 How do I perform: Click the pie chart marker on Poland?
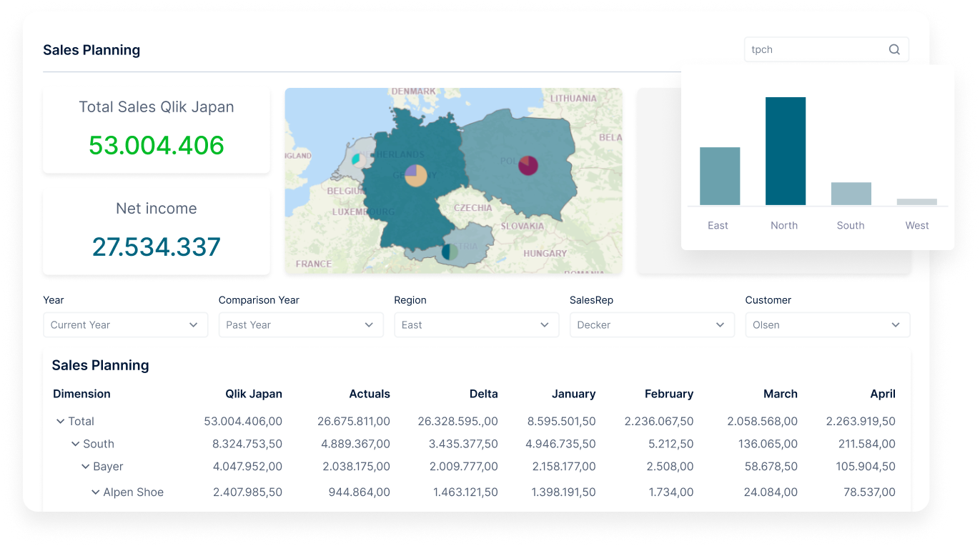coord(528,165)
